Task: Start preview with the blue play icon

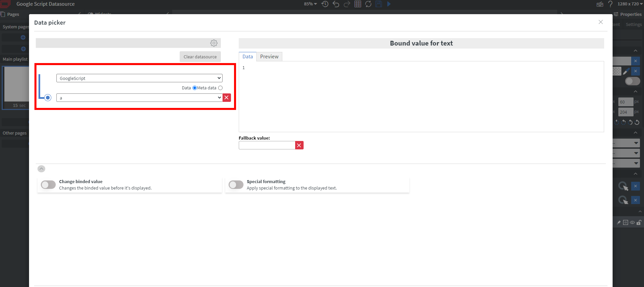Action: [389, 4]
